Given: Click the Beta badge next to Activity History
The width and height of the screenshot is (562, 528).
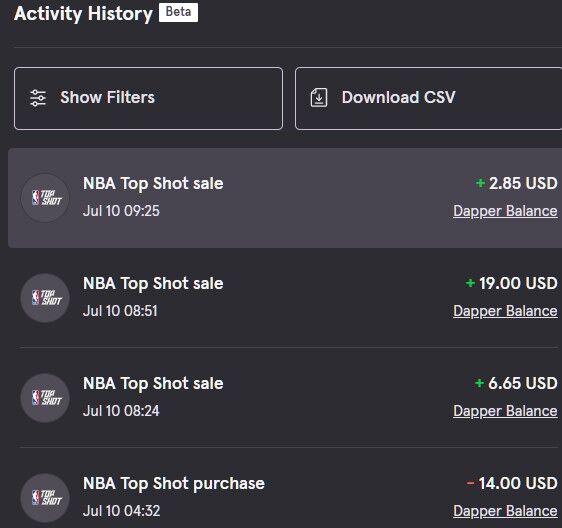Looking at the screenshot, I should (178, 12).
